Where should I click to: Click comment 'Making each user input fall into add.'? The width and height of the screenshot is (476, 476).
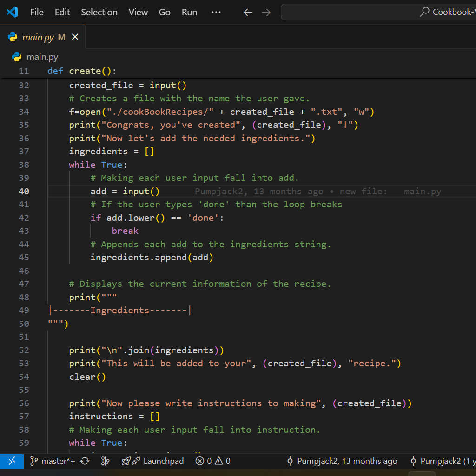[x=195, y=178]
